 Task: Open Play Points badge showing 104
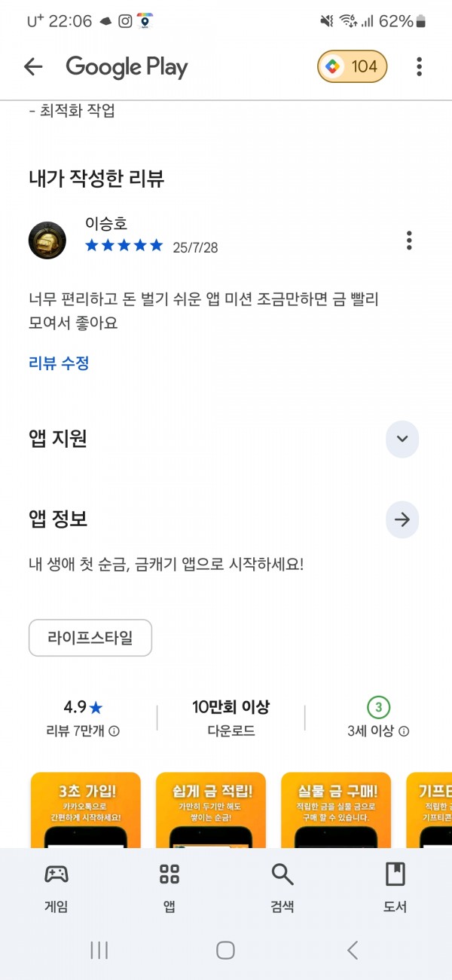pyautogui.click(x=352, y=67)
